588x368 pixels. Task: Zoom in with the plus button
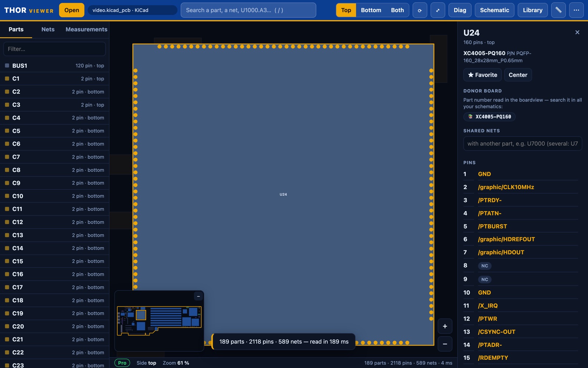coord(445,326)
